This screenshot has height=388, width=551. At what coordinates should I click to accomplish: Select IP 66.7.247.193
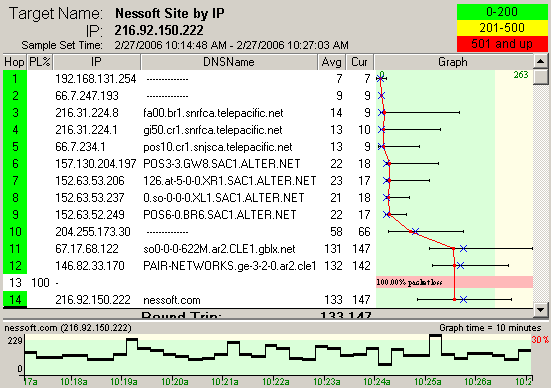coord(87,96)
